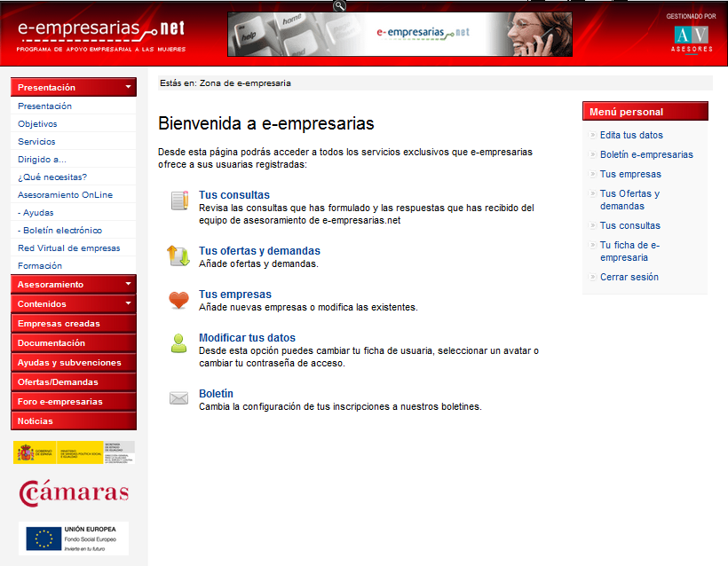Click the Menú personal panel header

pyautogui.click(x=645, y=112)
